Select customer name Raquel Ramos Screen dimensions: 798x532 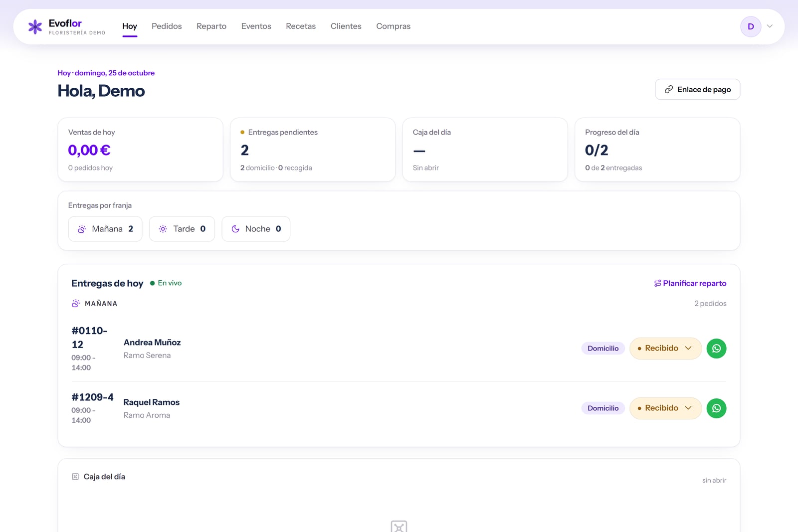coord(152,402)
